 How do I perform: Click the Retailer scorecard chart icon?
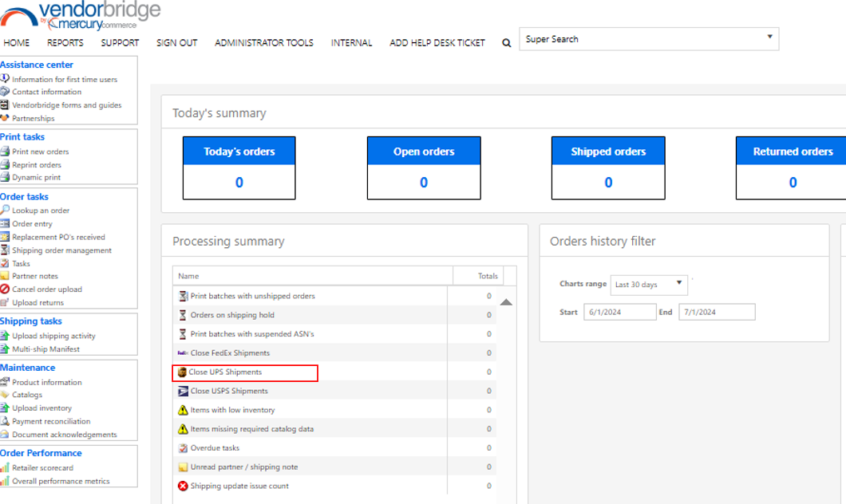5,467
